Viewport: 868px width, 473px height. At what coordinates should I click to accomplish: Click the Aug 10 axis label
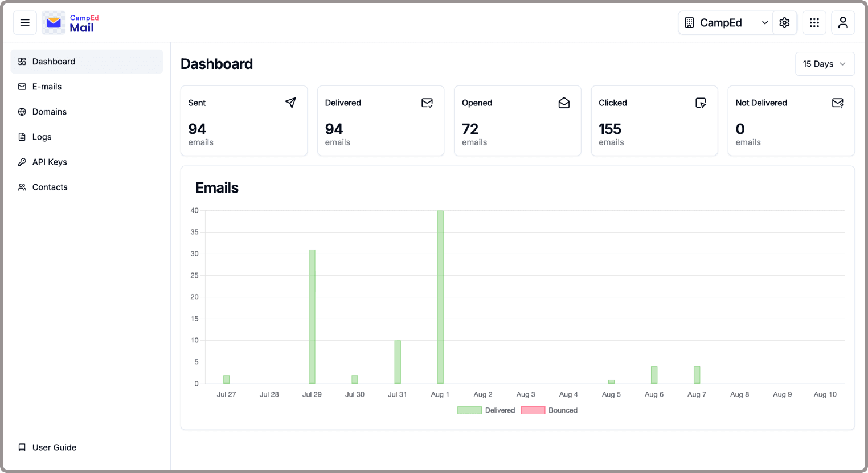[825, 394]
